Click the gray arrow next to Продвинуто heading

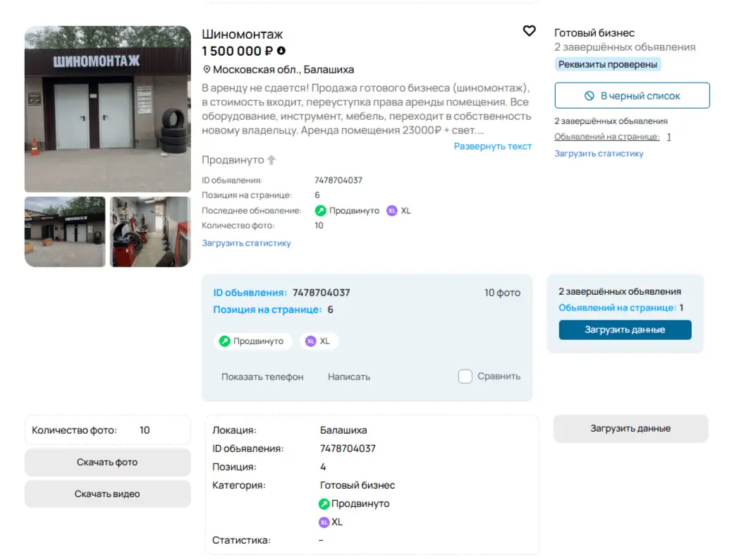272,160
